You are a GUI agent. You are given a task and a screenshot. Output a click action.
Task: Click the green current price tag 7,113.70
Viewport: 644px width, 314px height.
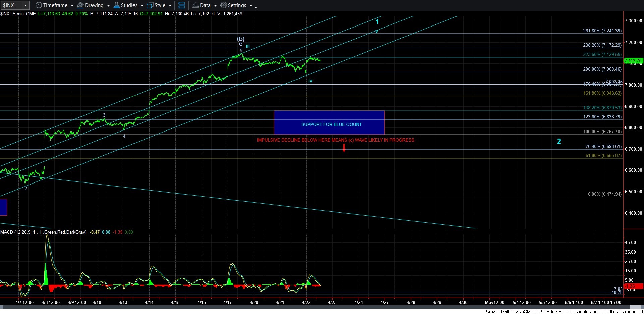pyautogui.click(x=633, y=61)
